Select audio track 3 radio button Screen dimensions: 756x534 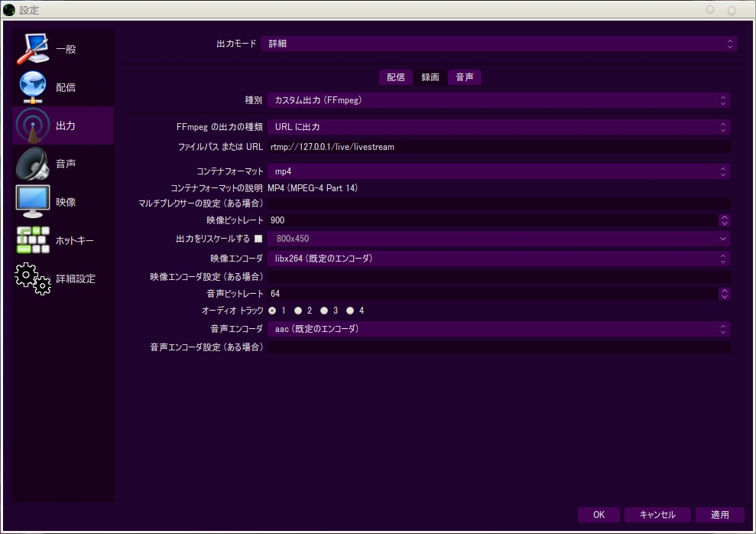coord(324,311)
